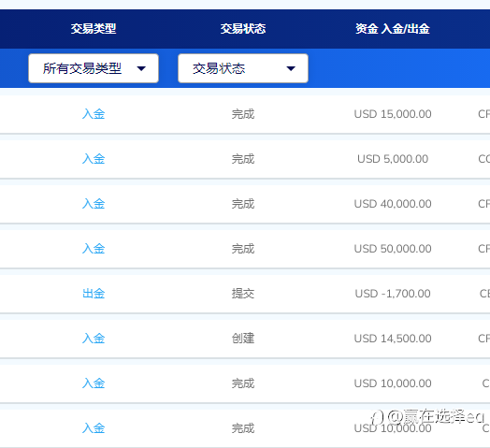490x448 pixels.
Task: Open the 出金 link in USD -1,700.00 row
Action: (94, 294)
